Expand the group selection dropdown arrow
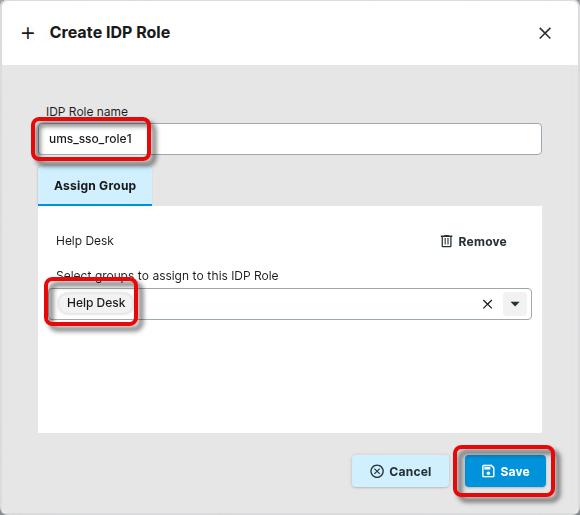The image size is (580, 515). tap(515, 304)
